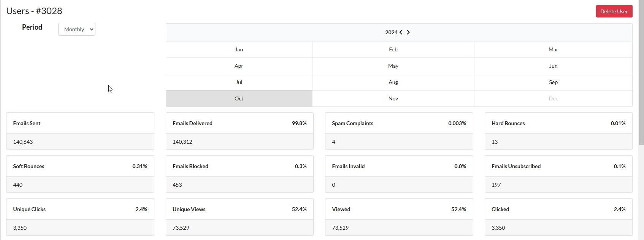
Task: Delete this user with the red button
Action: tap(614, 11)
